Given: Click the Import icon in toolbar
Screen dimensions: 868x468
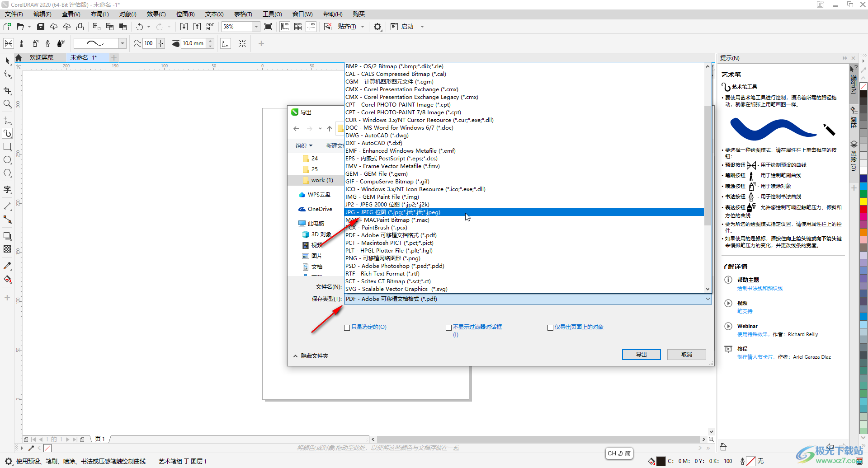Looking at the screenshot, I should 184,27.
